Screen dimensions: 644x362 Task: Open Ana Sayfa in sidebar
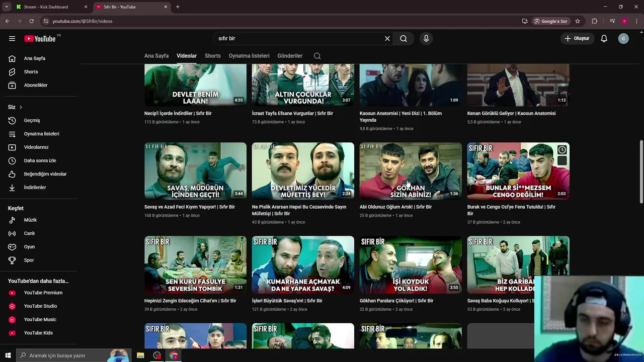tap(40, 58)
